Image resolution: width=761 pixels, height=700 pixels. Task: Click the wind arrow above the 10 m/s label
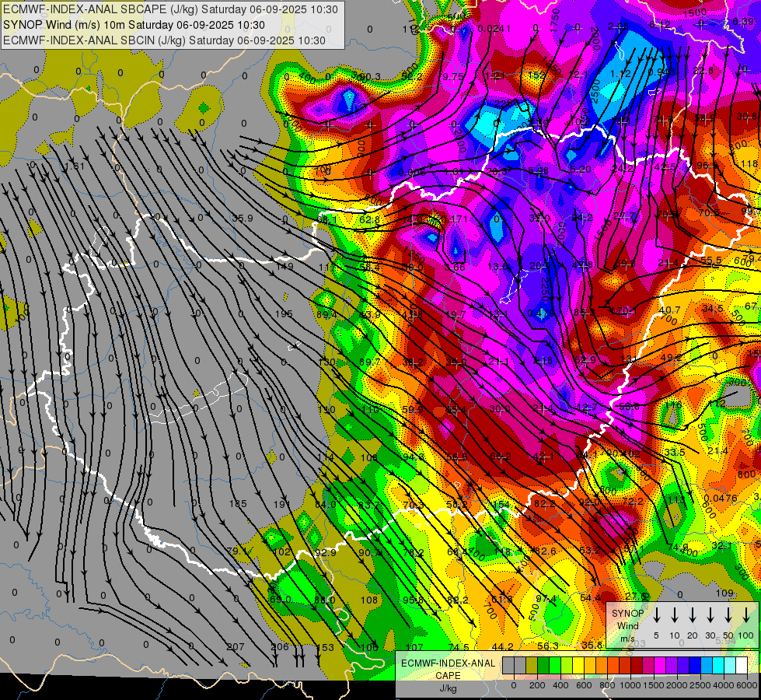(674, 615)
